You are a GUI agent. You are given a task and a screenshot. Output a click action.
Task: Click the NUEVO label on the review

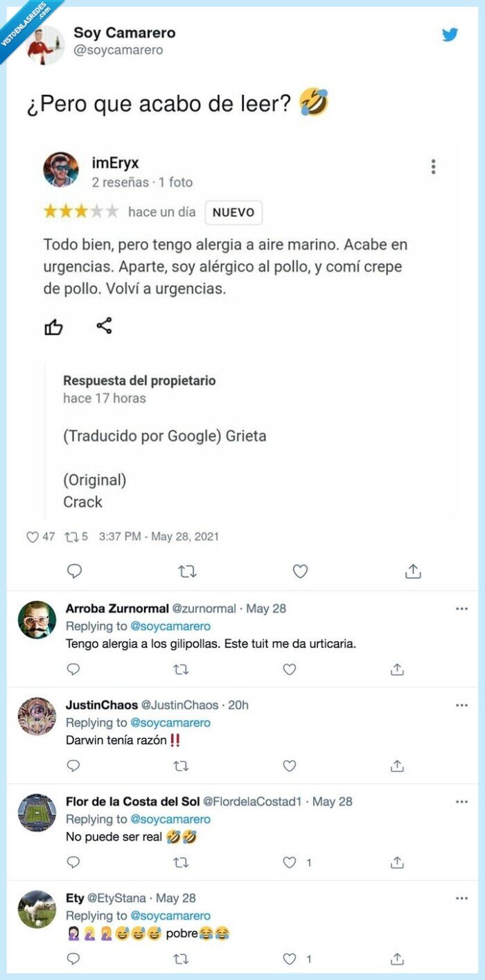[233, 213]
